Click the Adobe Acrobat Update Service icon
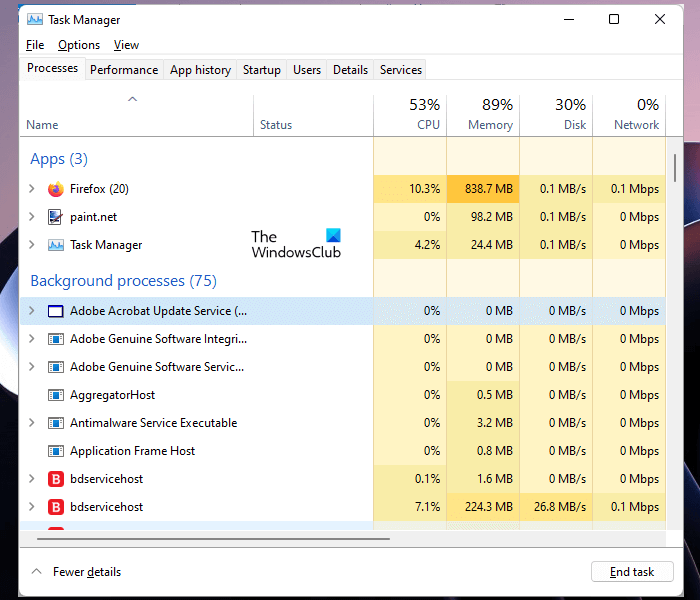 click(x=56, y=311)
